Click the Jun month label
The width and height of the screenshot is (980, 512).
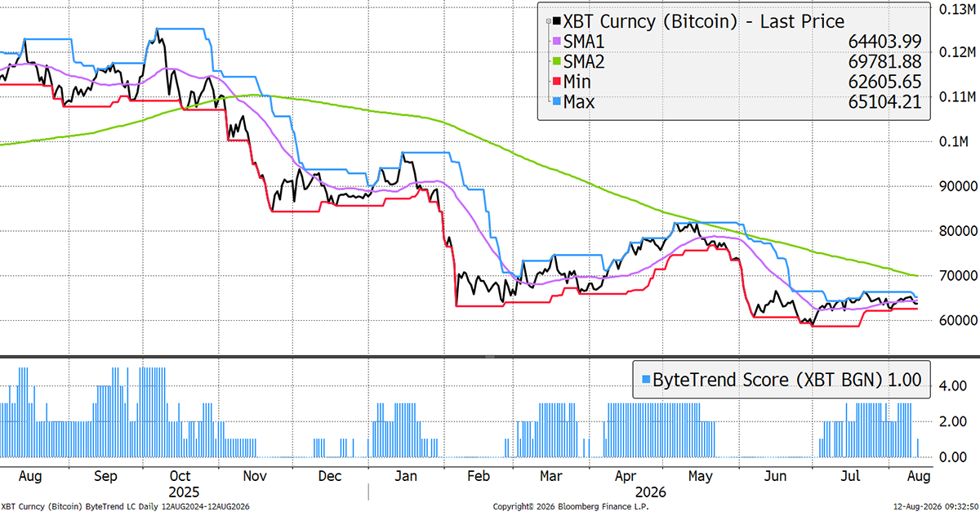(x=774, y=475)
